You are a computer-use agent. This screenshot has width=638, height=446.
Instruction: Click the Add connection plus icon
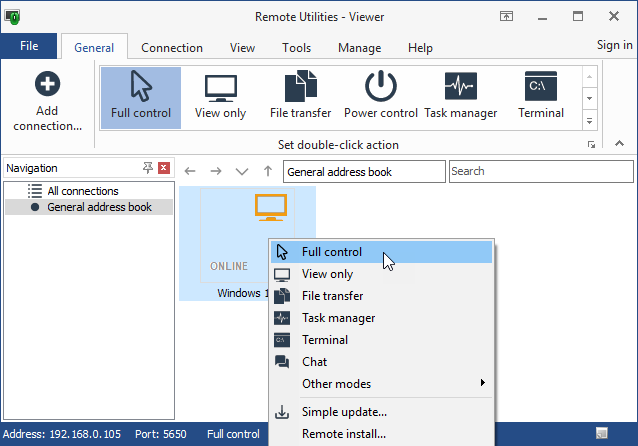coord(47,85)
